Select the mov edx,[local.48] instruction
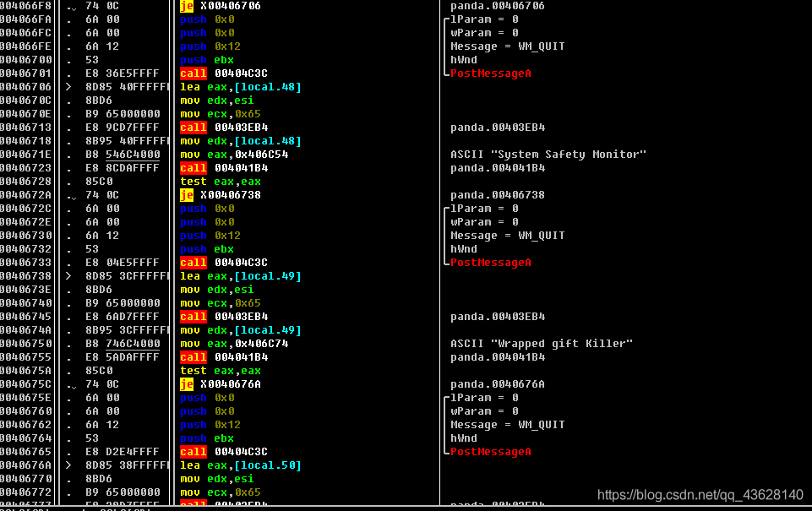 241,141
